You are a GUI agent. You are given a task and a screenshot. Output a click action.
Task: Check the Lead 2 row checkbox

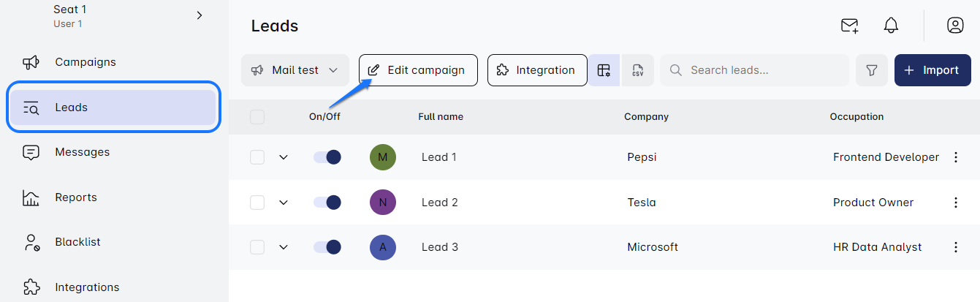click(257, 203)
